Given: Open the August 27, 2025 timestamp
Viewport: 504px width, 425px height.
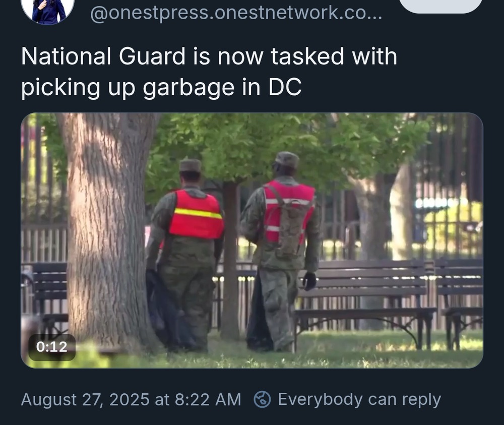Looking at the screenshot, I should tap(131, 400).
